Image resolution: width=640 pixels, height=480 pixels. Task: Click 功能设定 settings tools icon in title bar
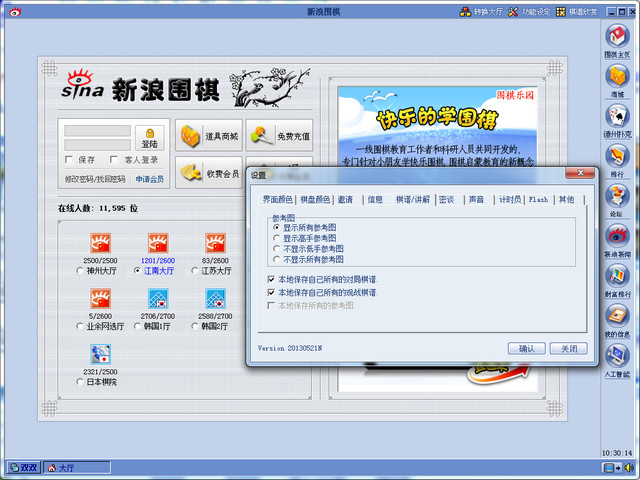(x=513, y=12)
